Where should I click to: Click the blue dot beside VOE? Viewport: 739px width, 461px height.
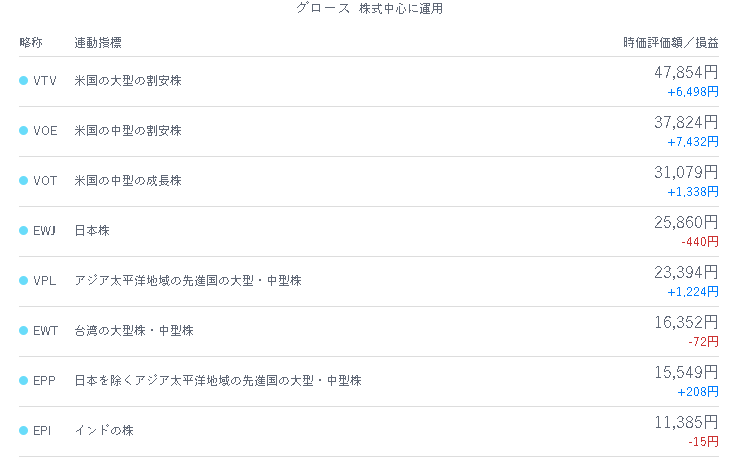(x=24, y=131)
